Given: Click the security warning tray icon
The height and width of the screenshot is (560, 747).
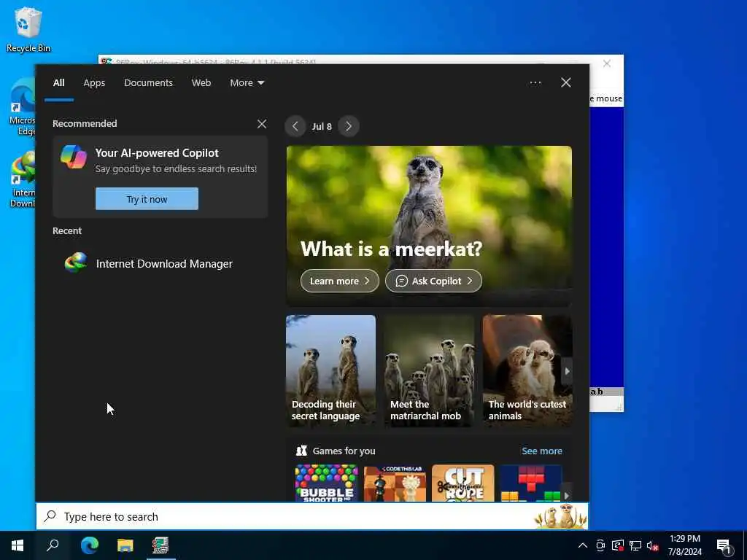Looking at the screenshot, I should [x=618, y=545].
